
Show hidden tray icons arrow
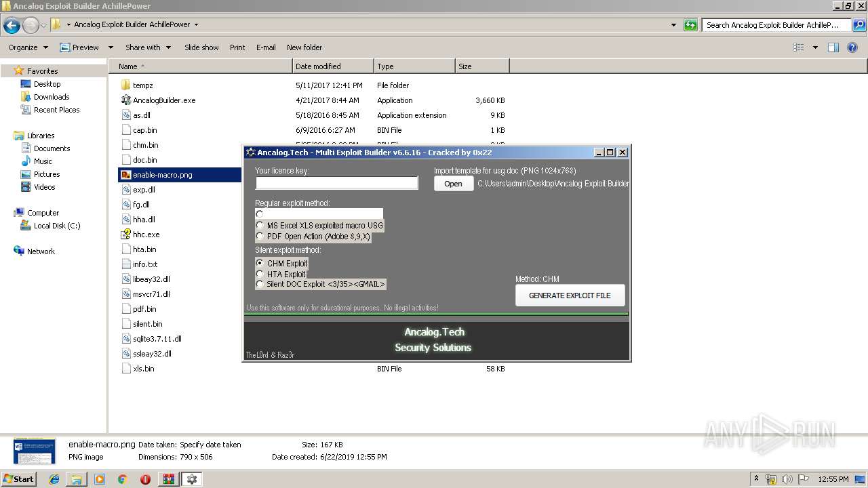(x=757, y=479)
